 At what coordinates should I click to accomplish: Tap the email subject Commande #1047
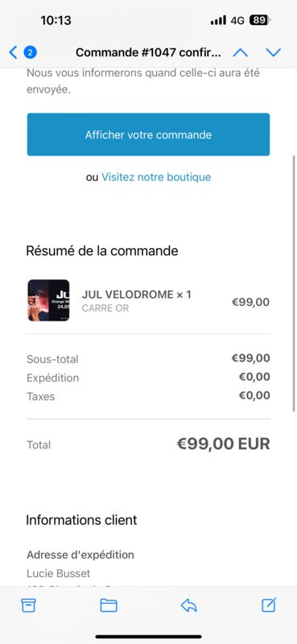coord(148,52)
